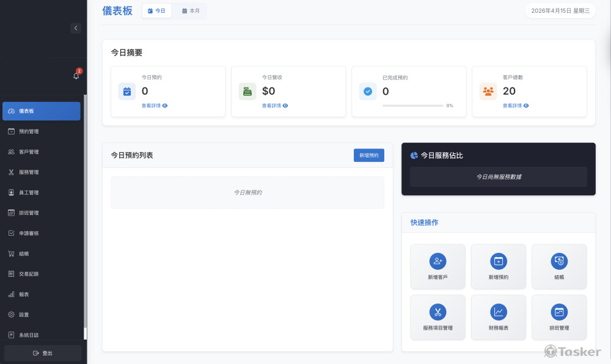Open the 排班管理 quick action icon
Image resolution: width=611 pixels, height=364 pixels.
[x=559, y=312]
